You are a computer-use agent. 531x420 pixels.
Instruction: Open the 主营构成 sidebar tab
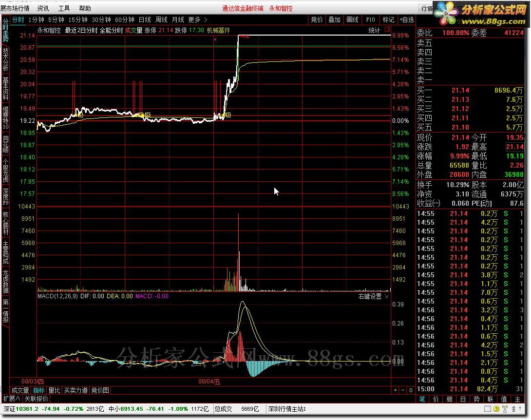pos(5,253)
